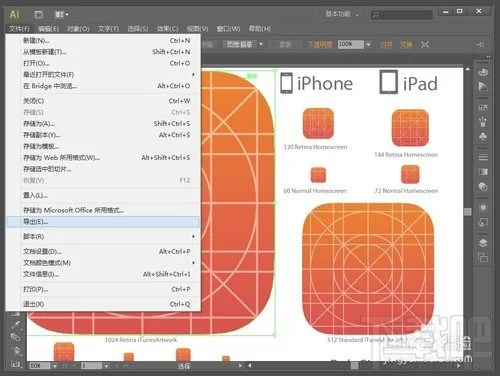The image size is (500, 376).
Task: Click the vertical scrollbar thumb of canvas
Action: pyautogui.click(x=468, y=212)
